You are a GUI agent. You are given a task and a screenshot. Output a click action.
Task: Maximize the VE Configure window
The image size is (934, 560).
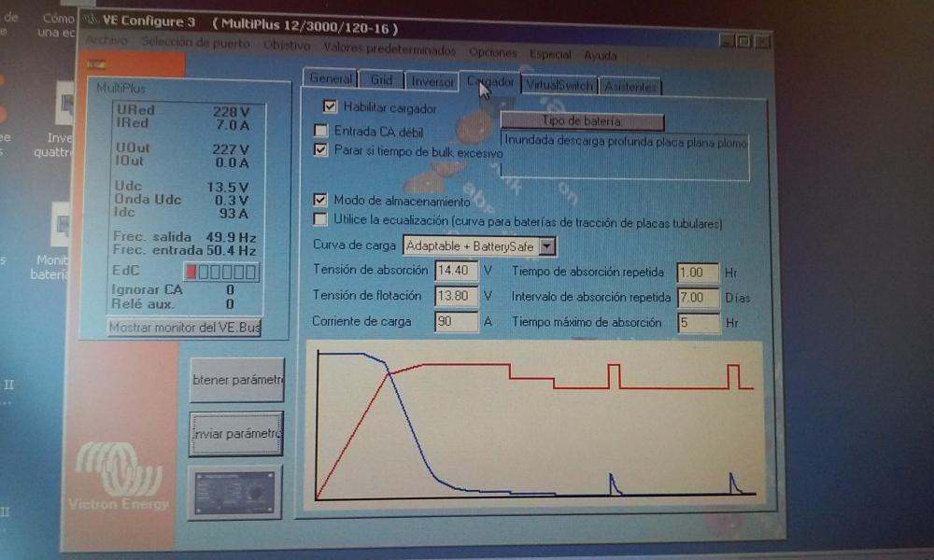(744, 41)
